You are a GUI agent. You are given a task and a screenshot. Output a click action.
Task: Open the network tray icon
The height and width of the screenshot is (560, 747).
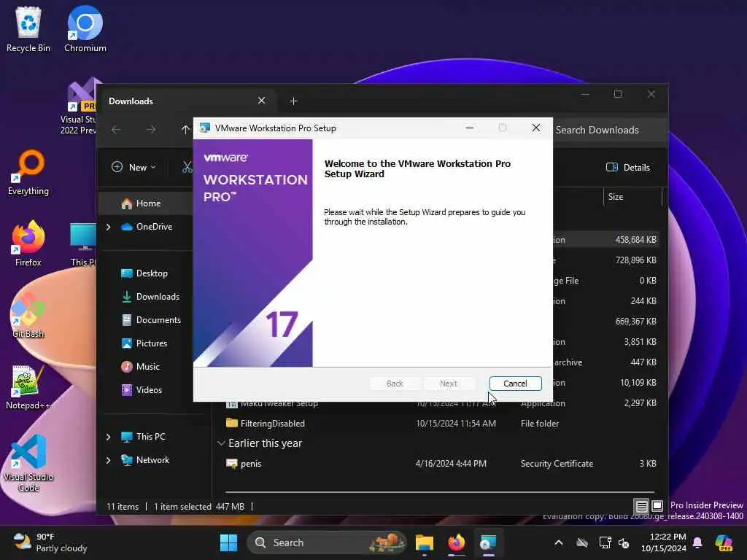coord(605,542)
